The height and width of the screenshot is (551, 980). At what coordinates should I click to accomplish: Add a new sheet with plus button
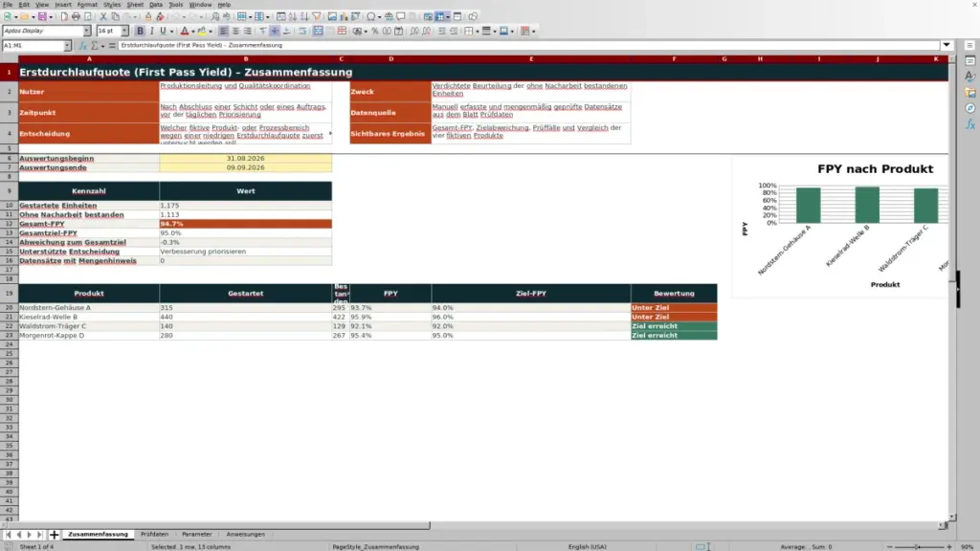pos(54,534)
